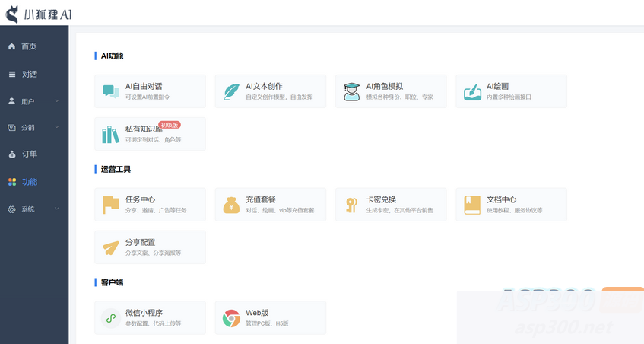Click the 微信小程序 mini program icon
644x344 pixels.
click(x=111, y=318)
